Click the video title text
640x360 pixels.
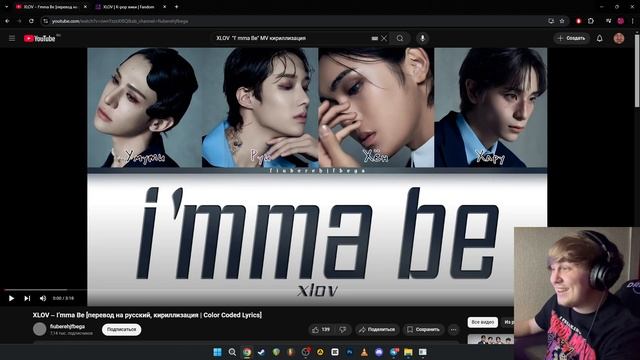147,315
